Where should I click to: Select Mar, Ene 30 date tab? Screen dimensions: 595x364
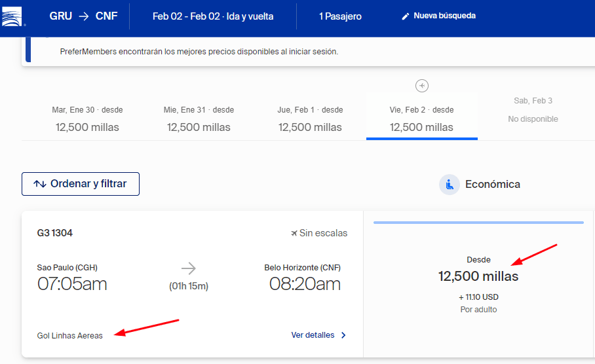(x=87, y=118)
